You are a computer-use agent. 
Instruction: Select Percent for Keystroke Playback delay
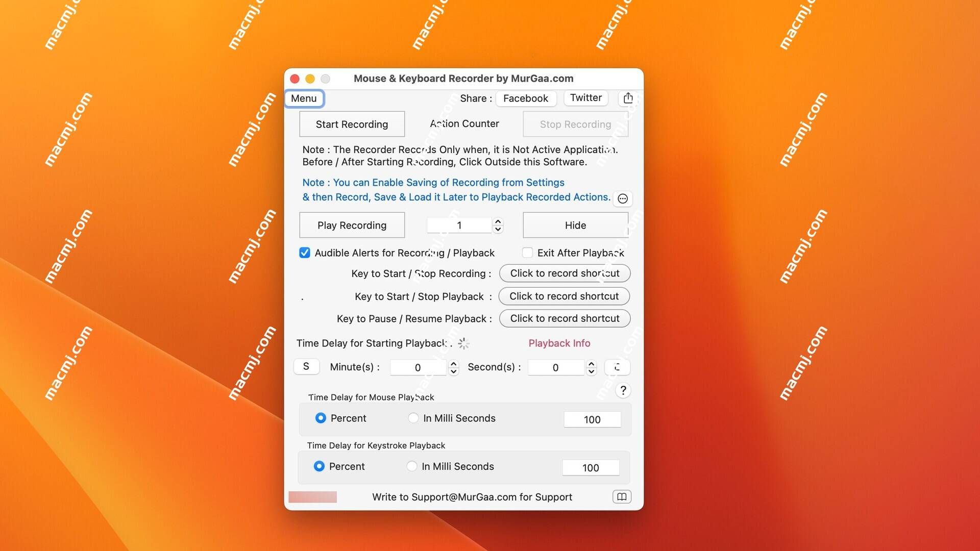coord(319,466)
